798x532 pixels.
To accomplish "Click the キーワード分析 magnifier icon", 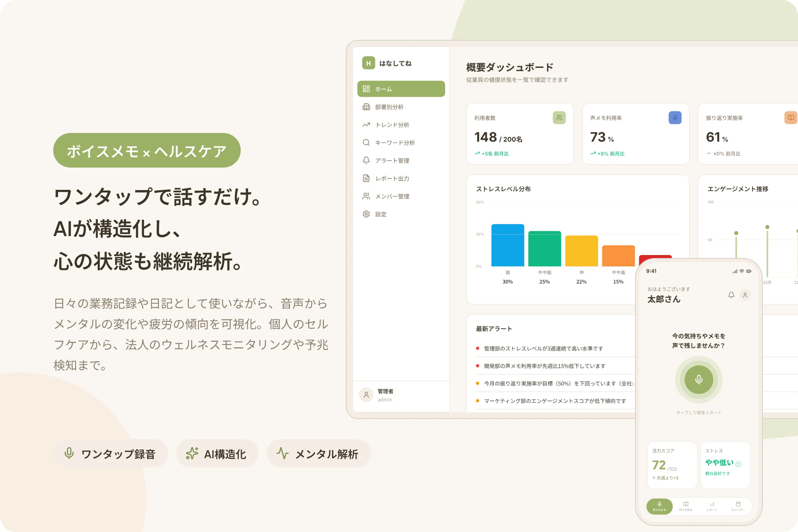I will (366, 143).
